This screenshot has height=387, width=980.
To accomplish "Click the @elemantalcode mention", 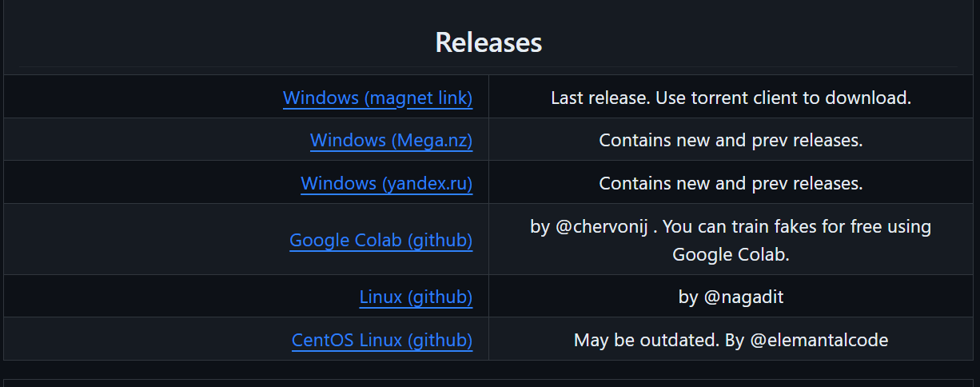I will 819,341.
